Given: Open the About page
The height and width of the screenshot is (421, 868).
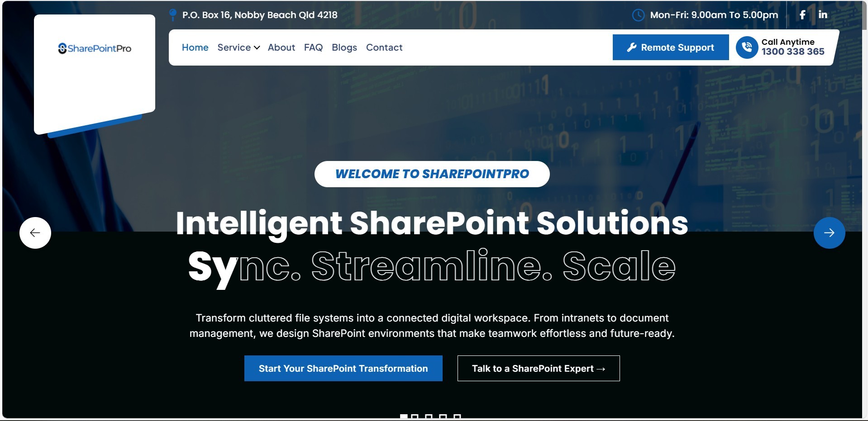Looking at the screenshot, I should point(281,47).
